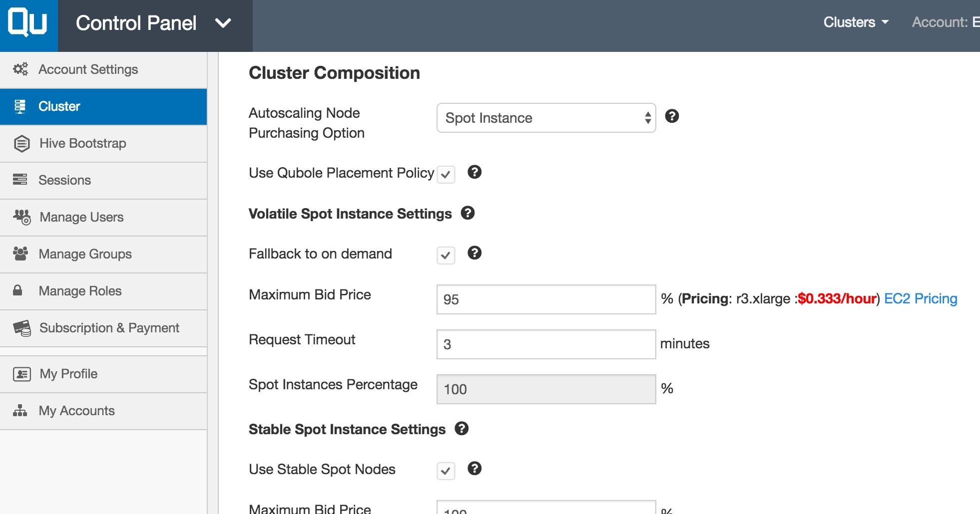Open Autoscaling Node Purchasing Option dropdown
This screenshot has height=514, width=980.
[546, 118]
